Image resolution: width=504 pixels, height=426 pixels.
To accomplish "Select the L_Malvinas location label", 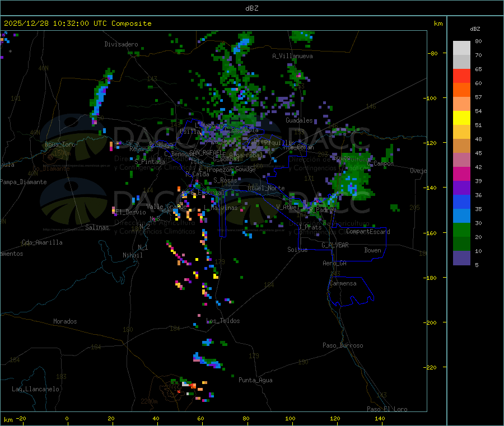I will coord(221,208).
